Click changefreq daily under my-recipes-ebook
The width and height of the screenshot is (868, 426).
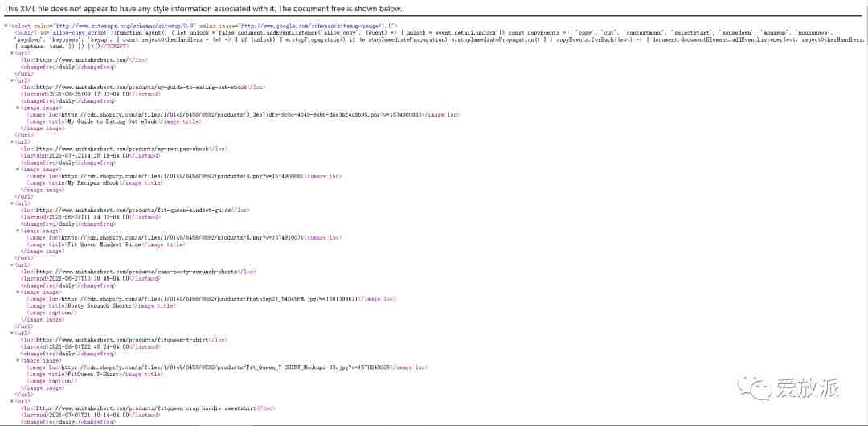pos(67,162)
